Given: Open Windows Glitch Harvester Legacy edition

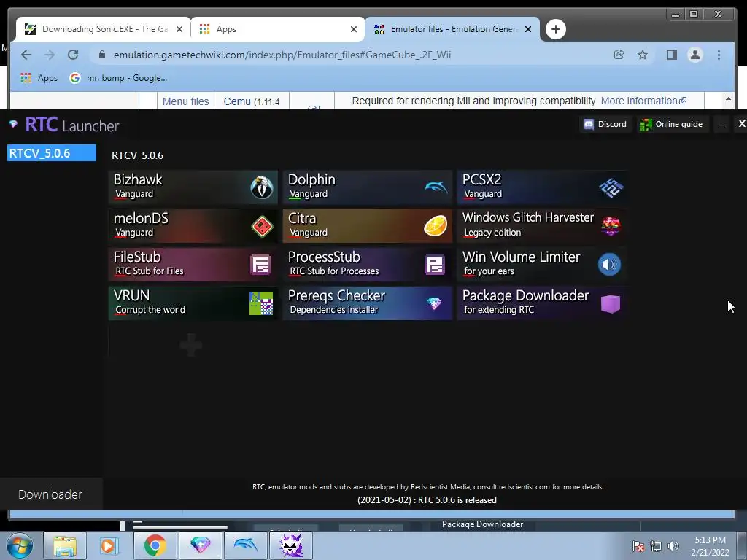Looking at the screenshot, I should click(542, 226).
